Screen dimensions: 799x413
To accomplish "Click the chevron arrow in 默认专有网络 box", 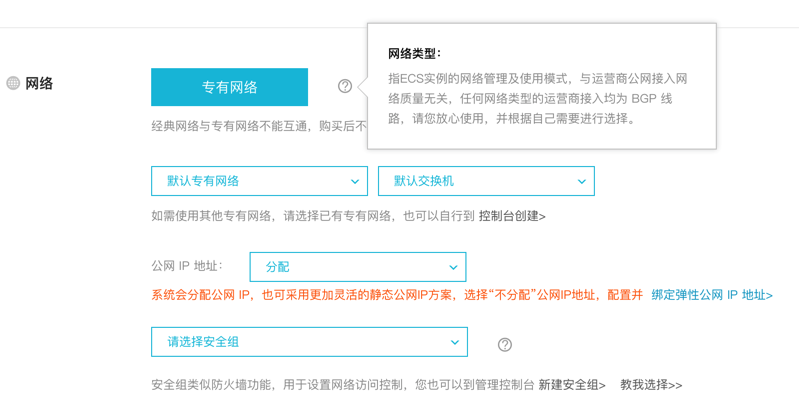I will (355, 181).
